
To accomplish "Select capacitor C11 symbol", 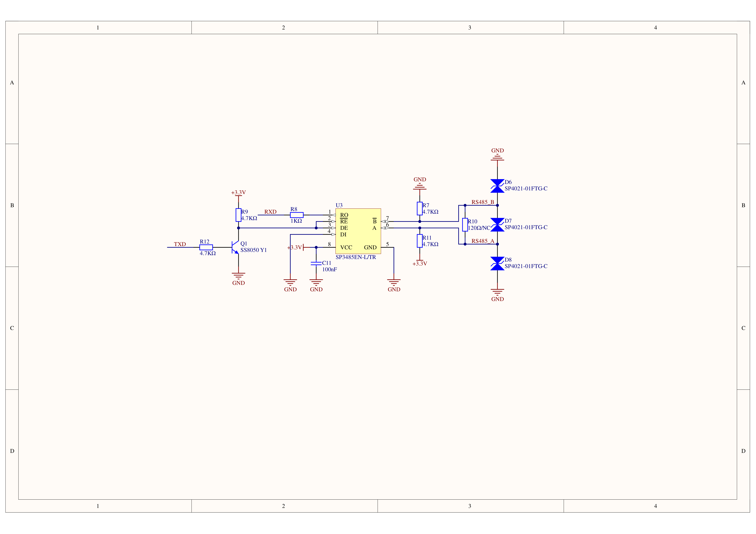I will tap(316, 263).
